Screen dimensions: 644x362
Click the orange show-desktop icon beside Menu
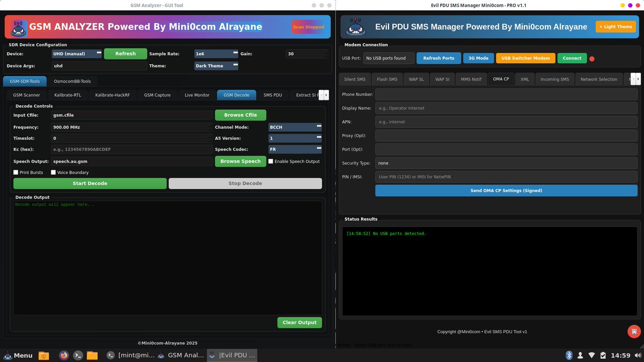(x=43, y=355)
